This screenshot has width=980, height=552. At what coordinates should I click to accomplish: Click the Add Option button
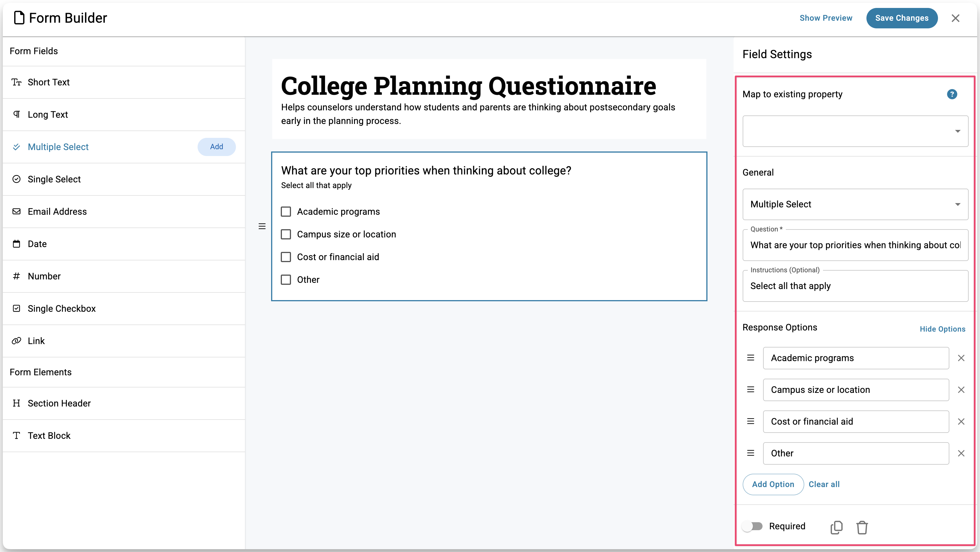pyautogui.click(x=773, y=484)
